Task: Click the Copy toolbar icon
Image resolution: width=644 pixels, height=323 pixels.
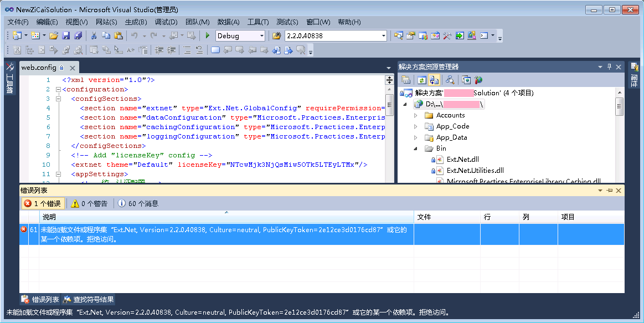Action: pyautogui.click(x=106, y=36)
